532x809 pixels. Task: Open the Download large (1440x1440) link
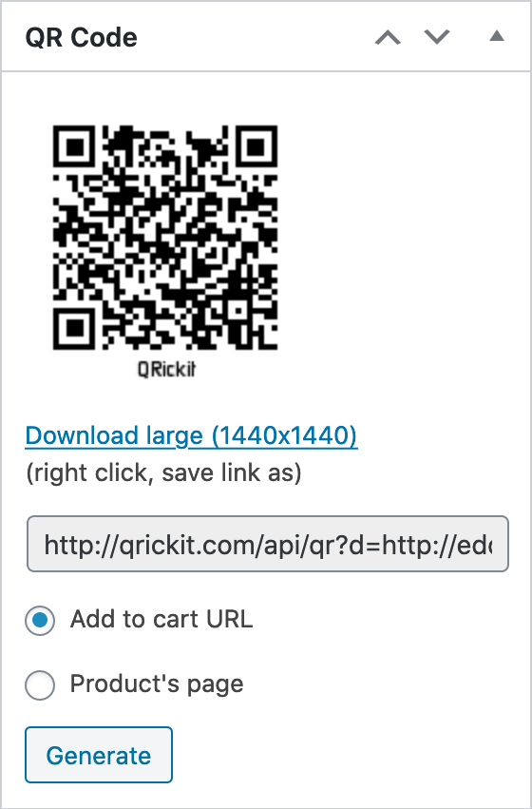(191, 435)
